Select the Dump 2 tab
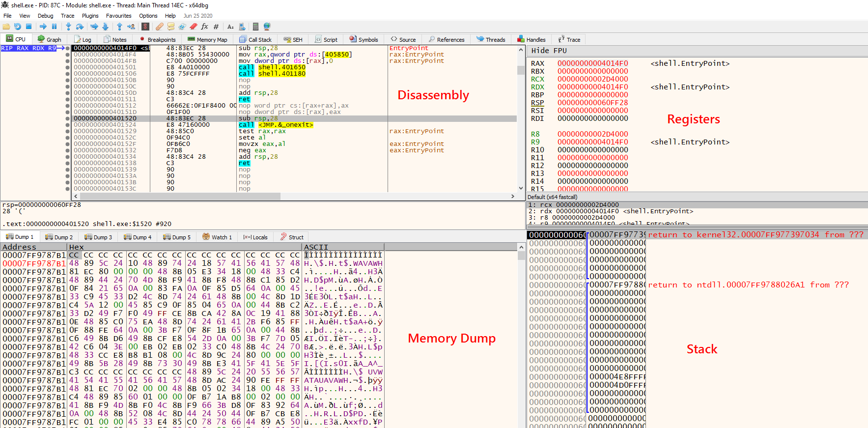The width and height of the screenshot is (868, 428). 59,237
